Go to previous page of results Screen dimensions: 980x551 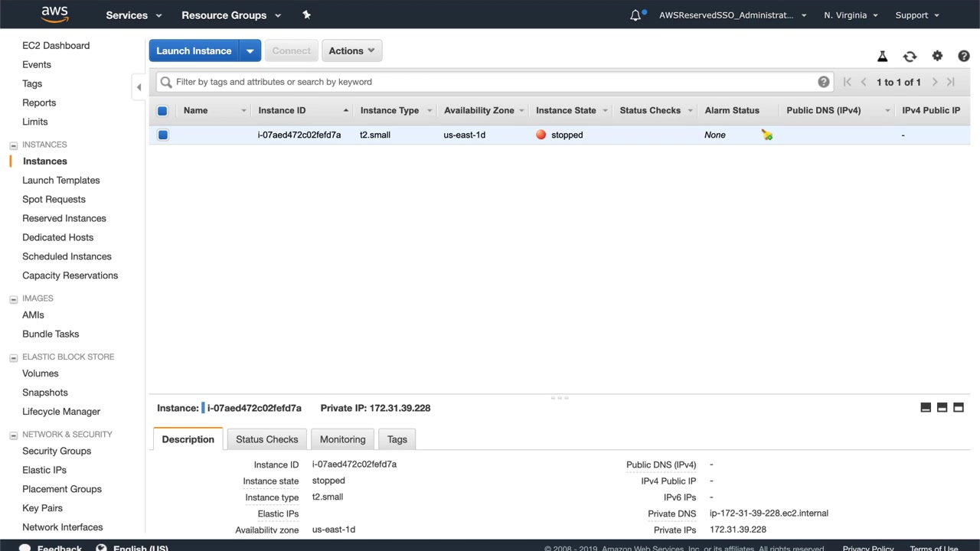(864, 82)
